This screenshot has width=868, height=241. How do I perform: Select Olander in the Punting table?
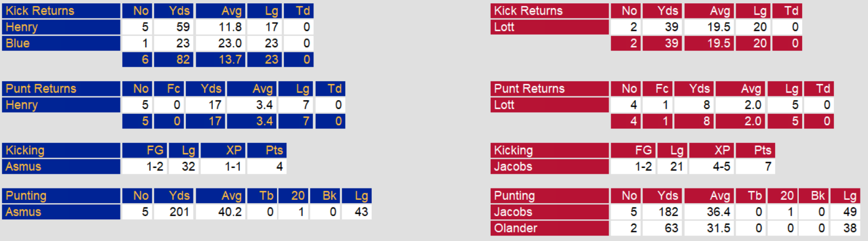[516, 229]
